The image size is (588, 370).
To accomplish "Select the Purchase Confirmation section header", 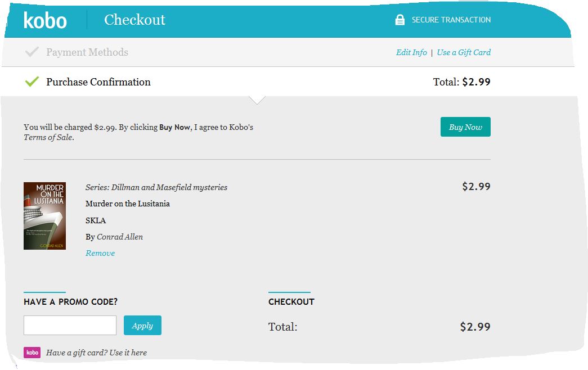I will point(98,82).
